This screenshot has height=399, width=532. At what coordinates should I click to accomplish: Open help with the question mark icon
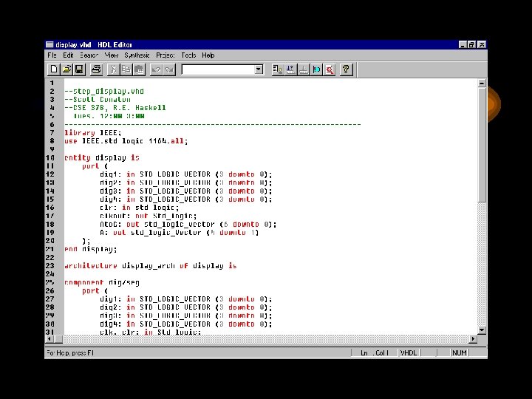pos(347,69)
